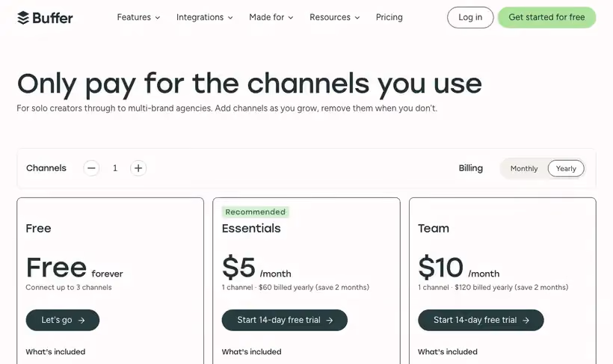Switch billing to Monthly

coord(524,168)
